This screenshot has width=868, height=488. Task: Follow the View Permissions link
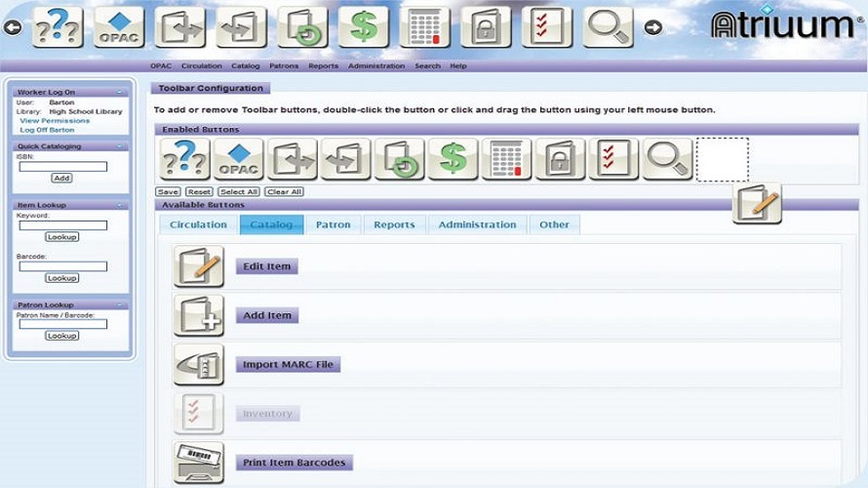tap(55, 121)
